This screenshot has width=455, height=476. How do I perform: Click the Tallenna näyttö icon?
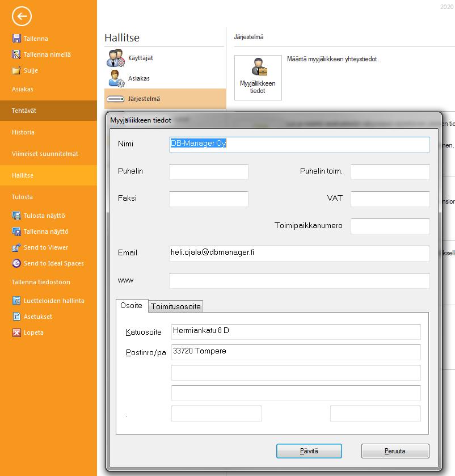pyautogui.click(x=16, y=231)
